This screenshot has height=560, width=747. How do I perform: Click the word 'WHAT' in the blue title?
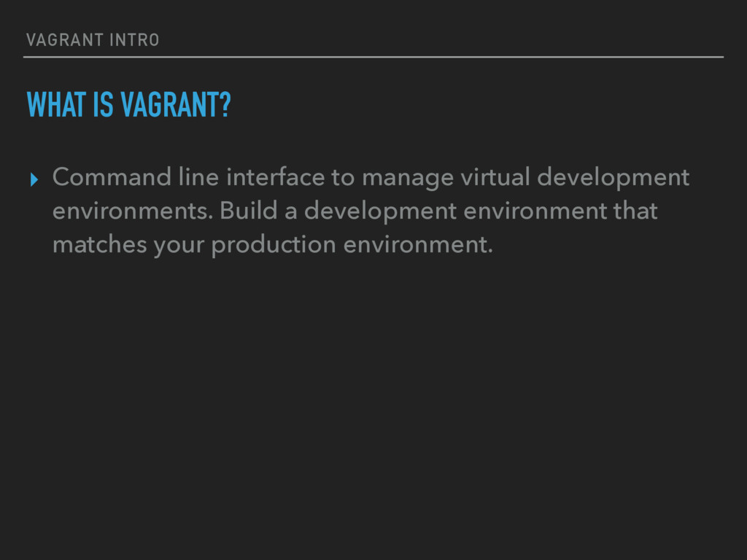pos(56,105)
